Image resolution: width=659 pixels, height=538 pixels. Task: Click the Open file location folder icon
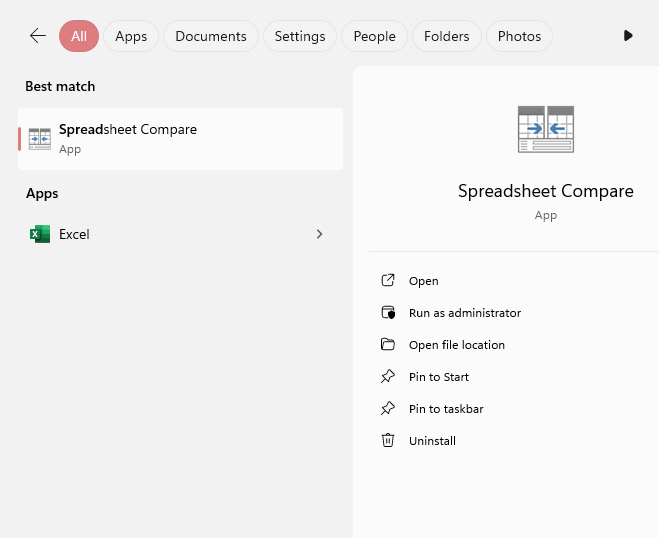pos(388,344)
